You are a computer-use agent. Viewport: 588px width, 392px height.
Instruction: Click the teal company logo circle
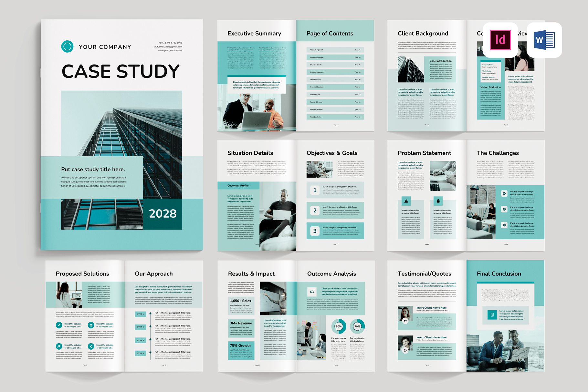pyautogui.click(x=67, y=46)
